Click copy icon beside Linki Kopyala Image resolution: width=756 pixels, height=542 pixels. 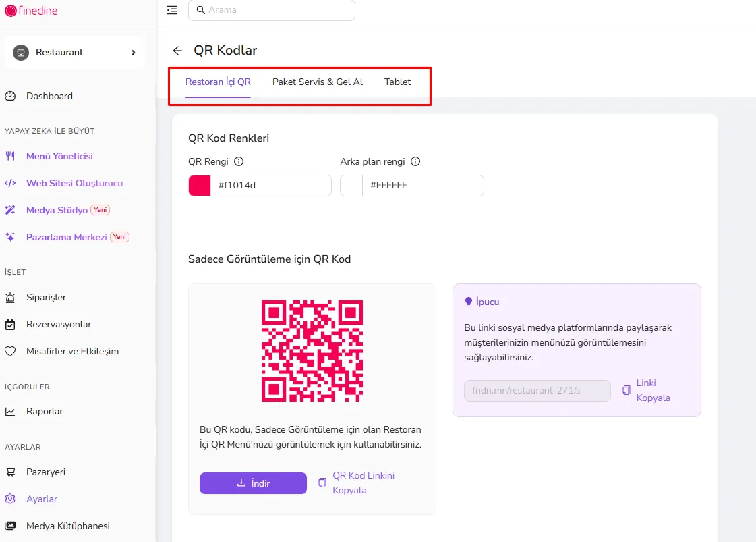[627, 390]
